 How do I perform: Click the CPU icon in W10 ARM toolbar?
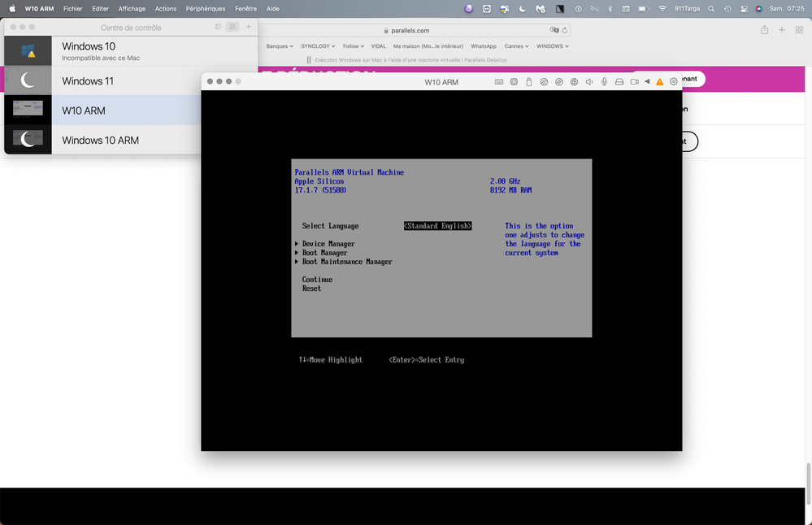(x=514, y=82)
